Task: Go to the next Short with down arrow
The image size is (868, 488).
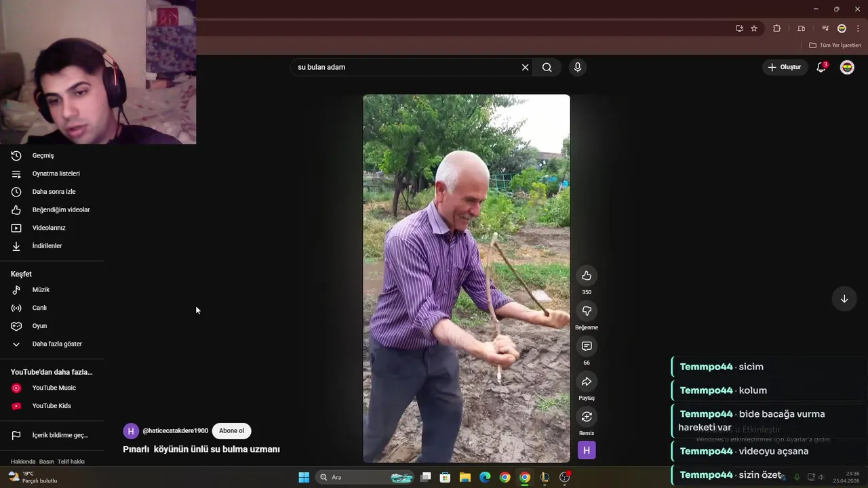Action: tap(844, 299)
